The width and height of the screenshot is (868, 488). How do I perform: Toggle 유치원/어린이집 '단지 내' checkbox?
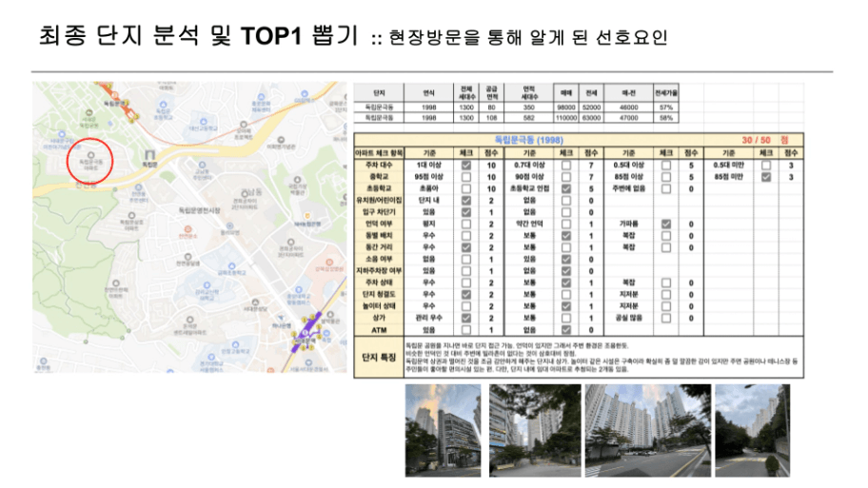click(x=466, y=201)
